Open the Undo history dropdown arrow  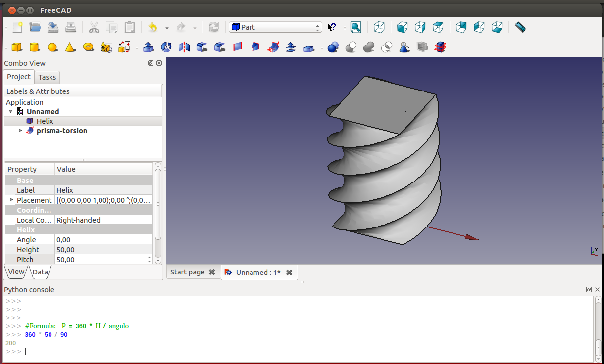tap(167, 28)
